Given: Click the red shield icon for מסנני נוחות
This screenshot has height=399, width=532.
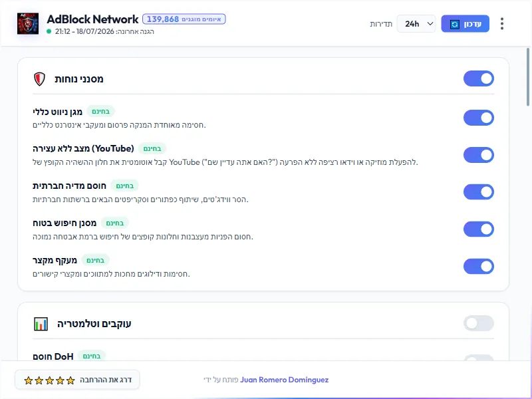Looking at the screenshot, I should (40, 79).
